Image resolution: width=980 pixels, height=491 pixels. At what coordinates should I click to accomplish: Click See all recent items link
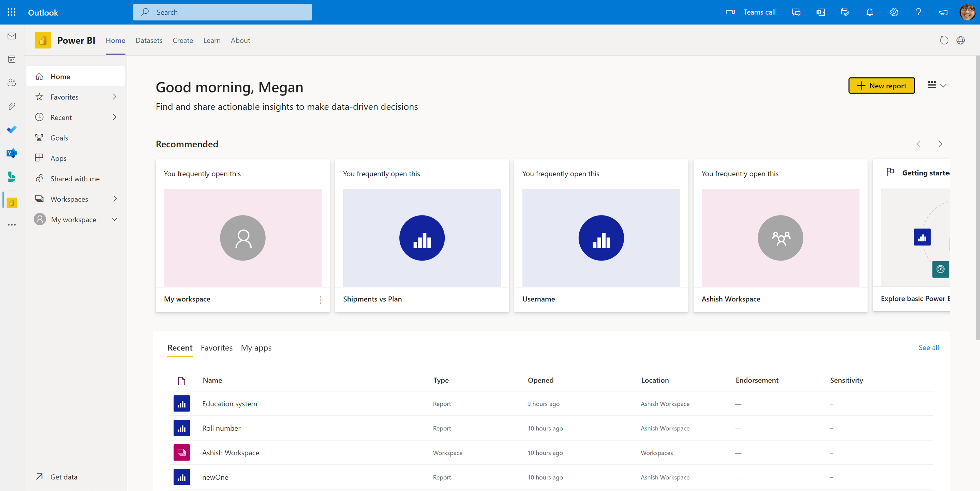click(x=929, y=347)
